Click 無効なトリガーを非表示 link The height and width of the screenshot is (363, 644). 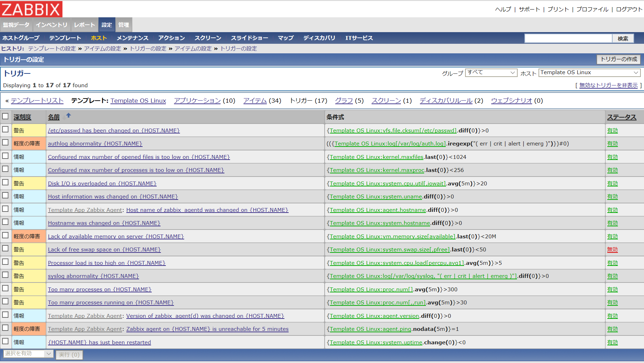tap(608, 85)
